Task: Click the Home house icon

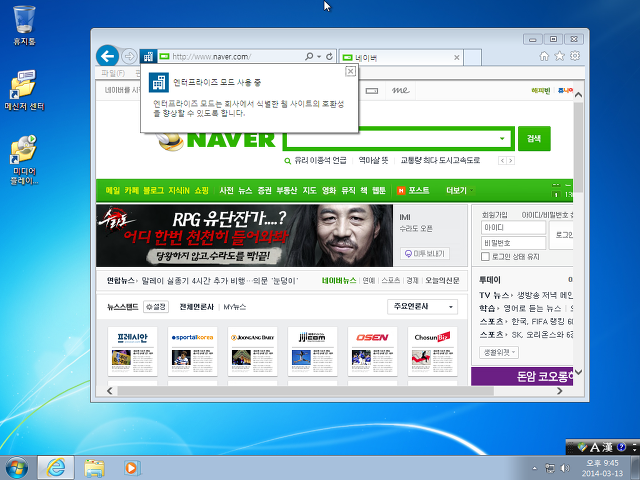Action: tap(544, 56)
